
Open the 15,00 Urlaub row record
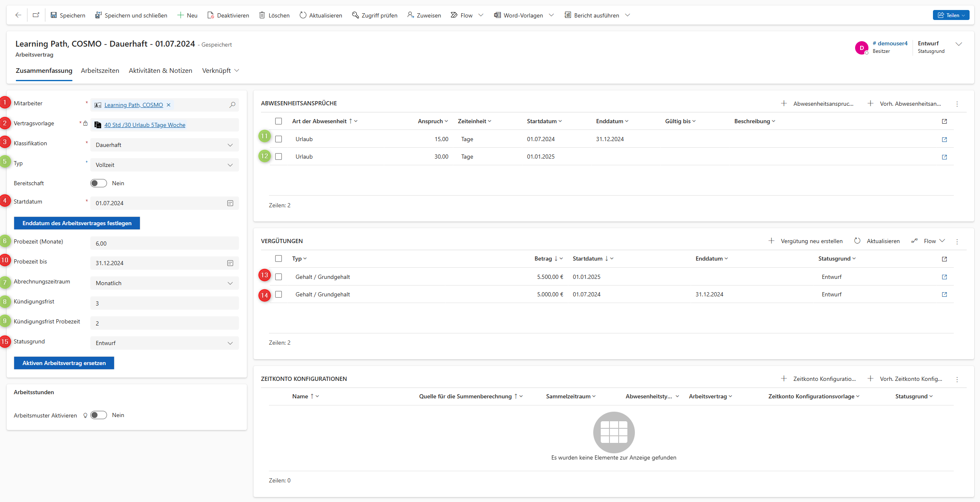point(944,139)
